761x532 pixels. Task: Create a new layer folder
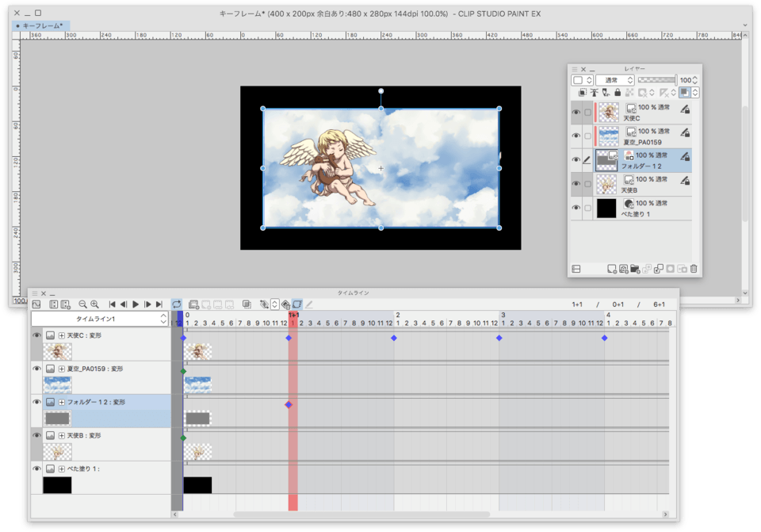pyautogui.click(x=635, y=269)
